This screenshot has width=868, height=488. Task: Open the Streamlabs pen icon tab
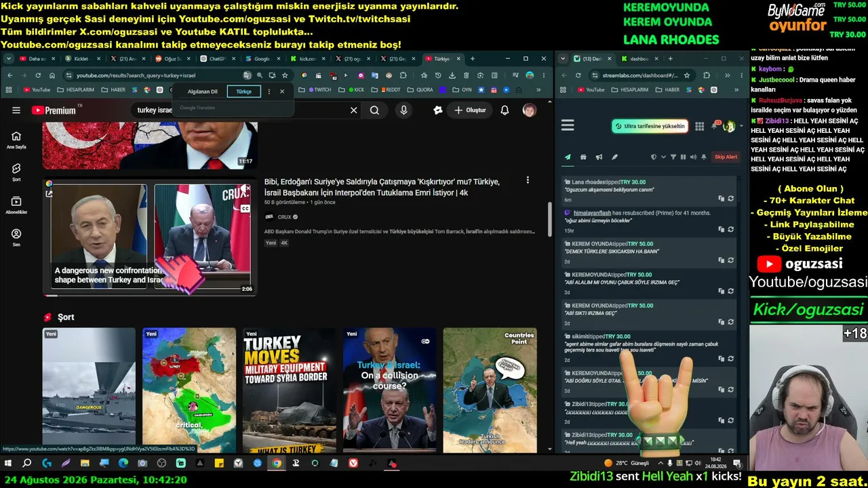(614, 157)
